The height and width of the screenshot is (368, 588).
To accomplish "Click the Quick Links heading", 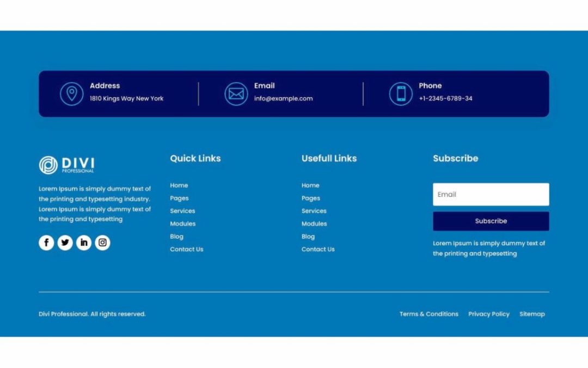I will 195,159.
